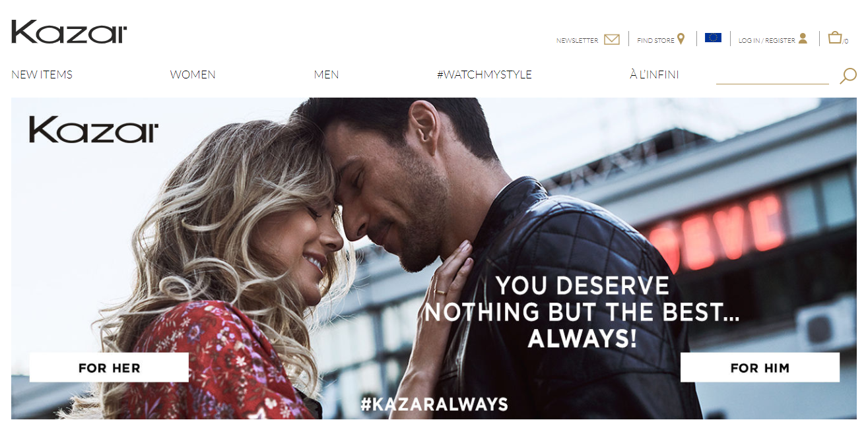The width and height of the screenshot is (868, 422).
Task: Open the Men menu
Action: click(326, 75)
